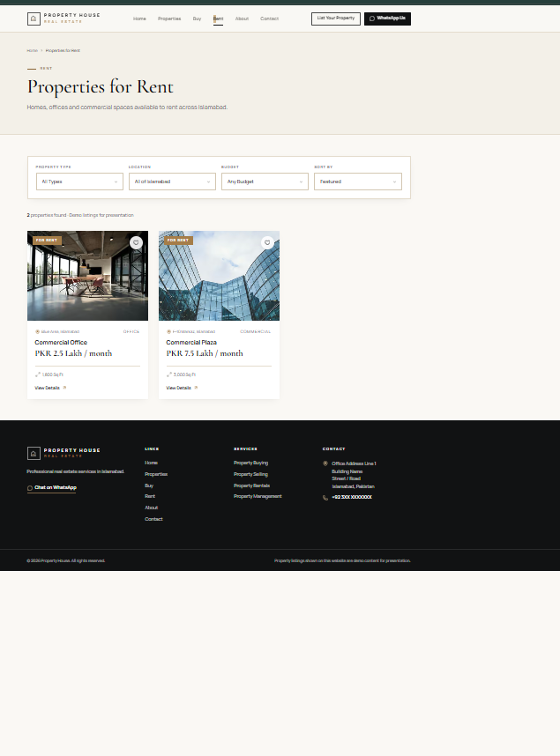560x756 pixels.
Task: Click footer phone icon
Action: (325, 498)
